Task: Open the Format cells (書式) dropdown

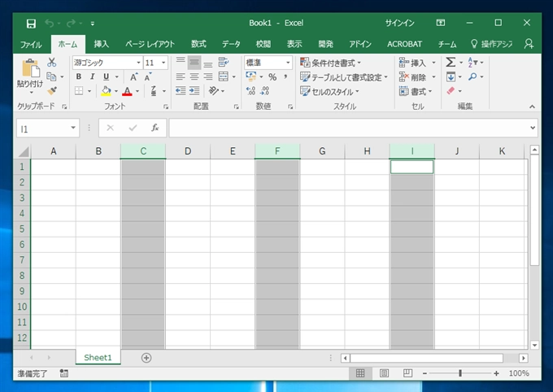Action: tap(430, 91)
